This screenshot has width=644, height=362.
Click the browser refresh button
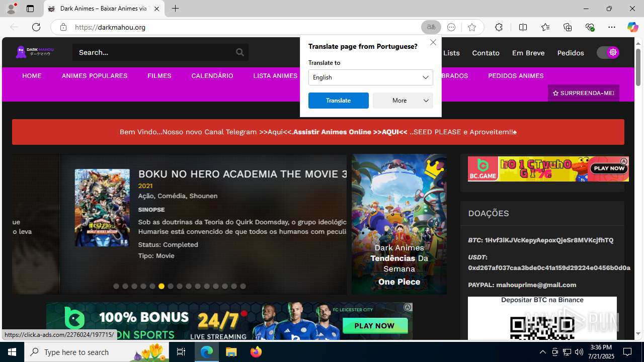[x=36, y=27]
